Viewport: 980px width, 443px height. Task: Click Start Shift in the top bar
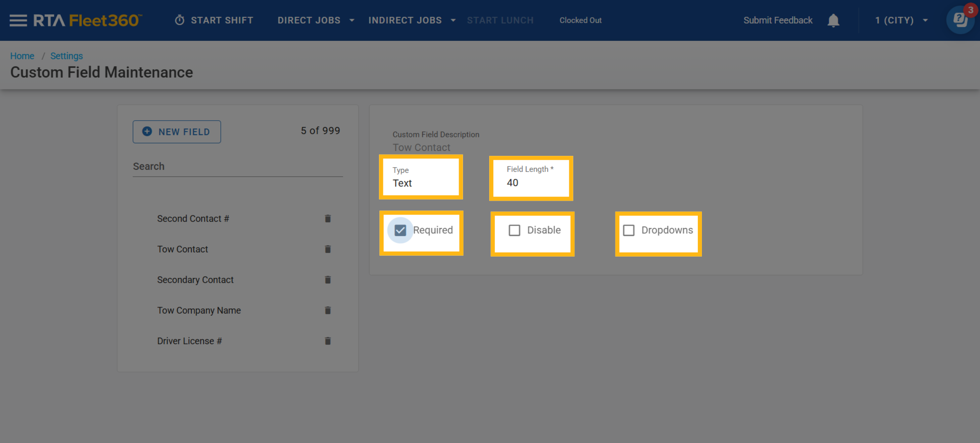214,20
